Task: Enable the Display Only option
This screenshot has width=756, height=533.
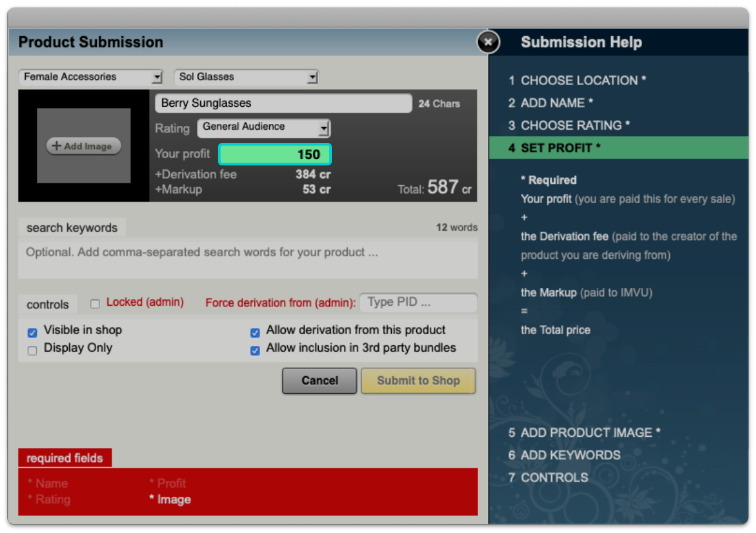Action: 32,351
